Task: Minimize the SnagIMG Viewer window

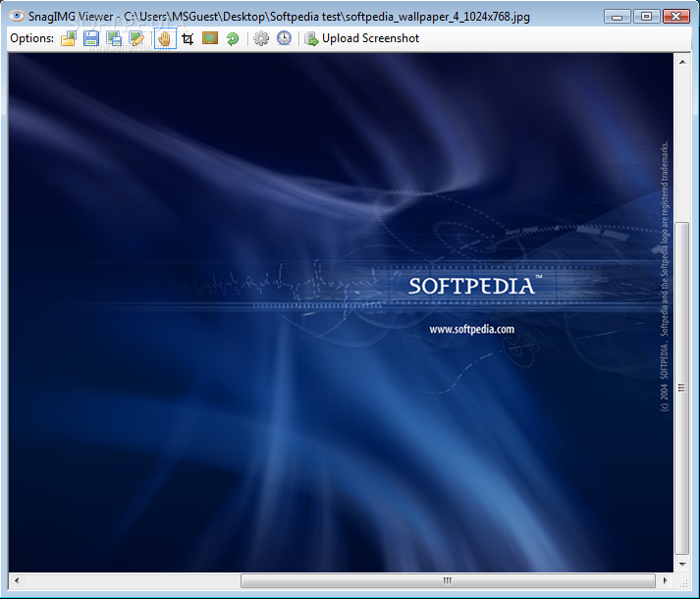Action: click(x=618, y=17)
